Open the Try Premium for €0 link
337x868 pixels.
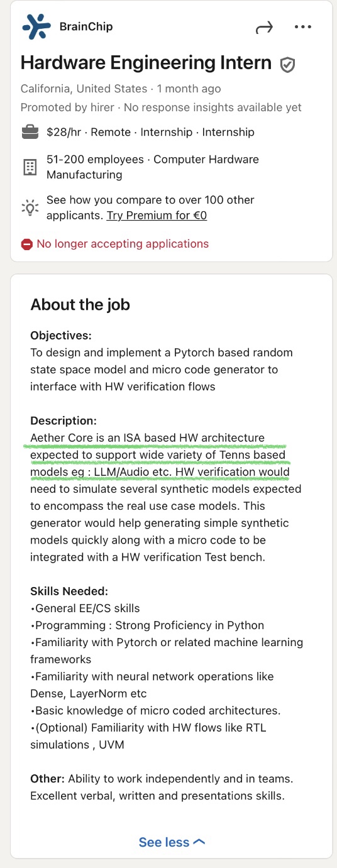click(x=157, y=216)
